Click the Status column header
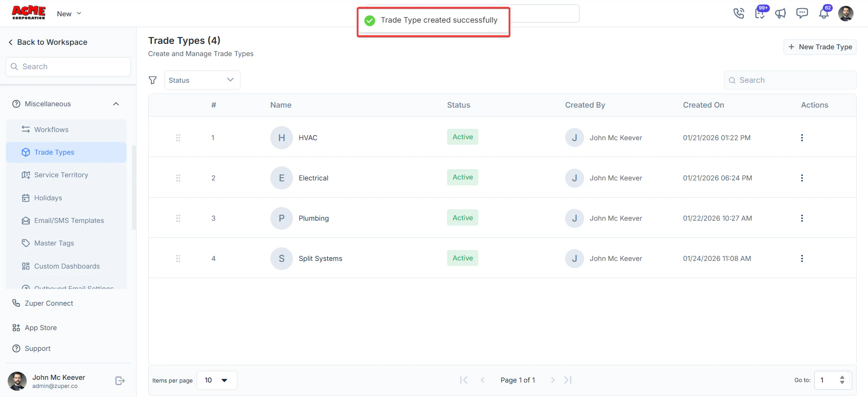 click(x=458, y=105)
